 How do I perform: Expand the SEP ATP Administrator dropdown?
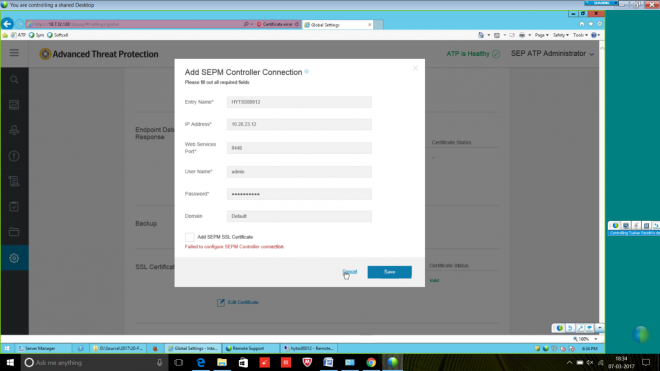click(x=552, y=53)
